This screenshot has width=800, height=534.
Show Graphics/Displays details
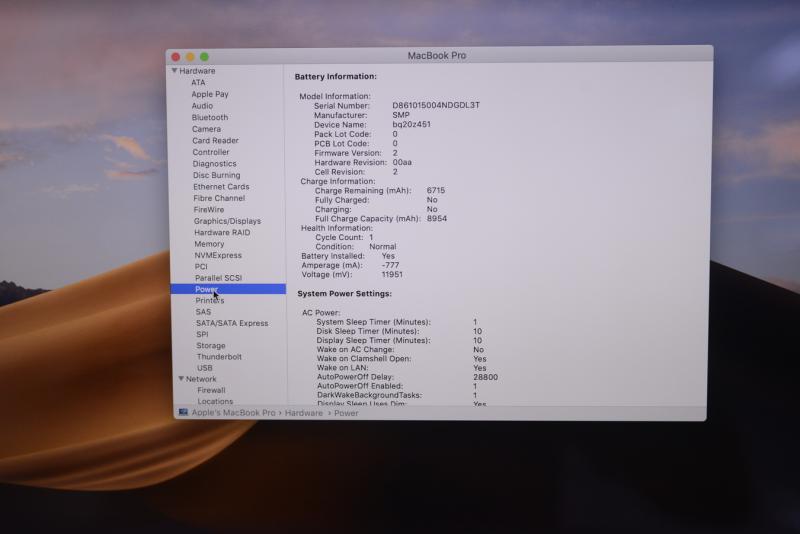point(227,221)
